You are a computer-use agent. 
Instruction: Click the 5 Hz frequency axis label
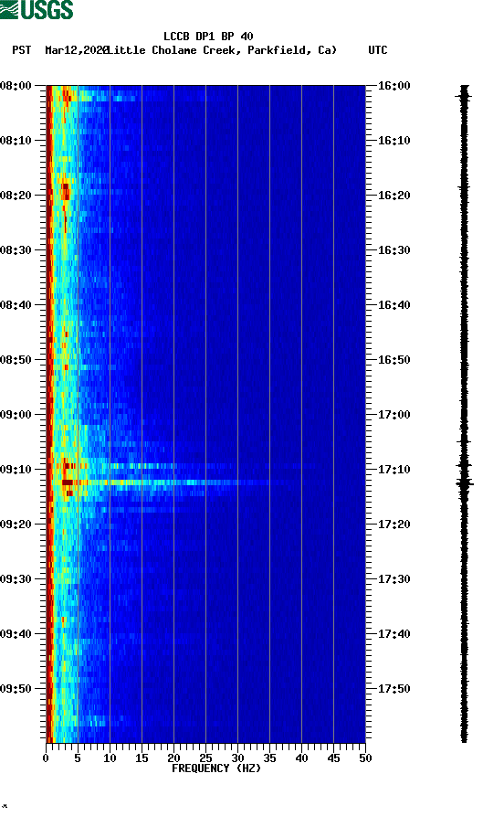click(x=78, y=758)
